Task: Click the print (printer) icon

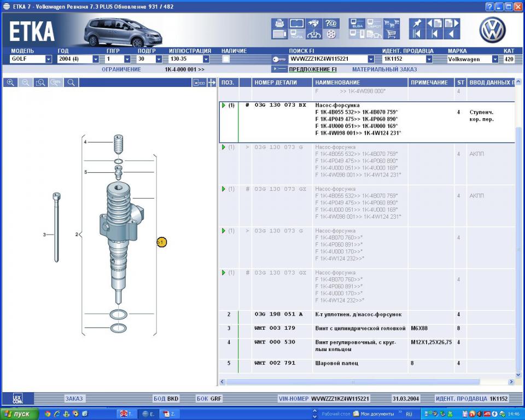Action: pos(279,23)
